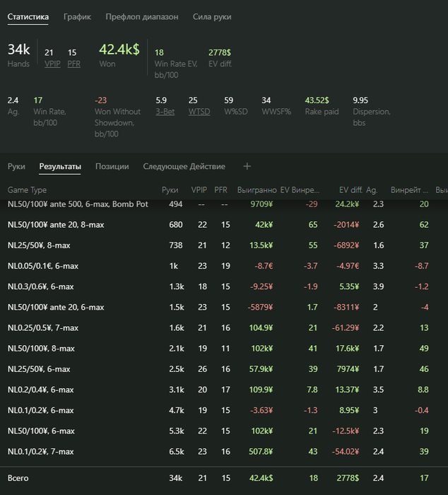Click the 42.4k$ Won summary value
This screenshot has height=495, width=448.
tap(119, 49)
